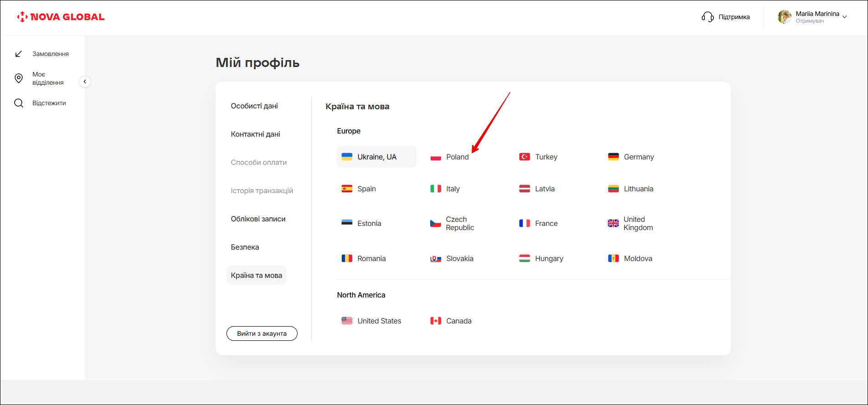
Task: Go to the Безпека section
Action: click(245, 247)
